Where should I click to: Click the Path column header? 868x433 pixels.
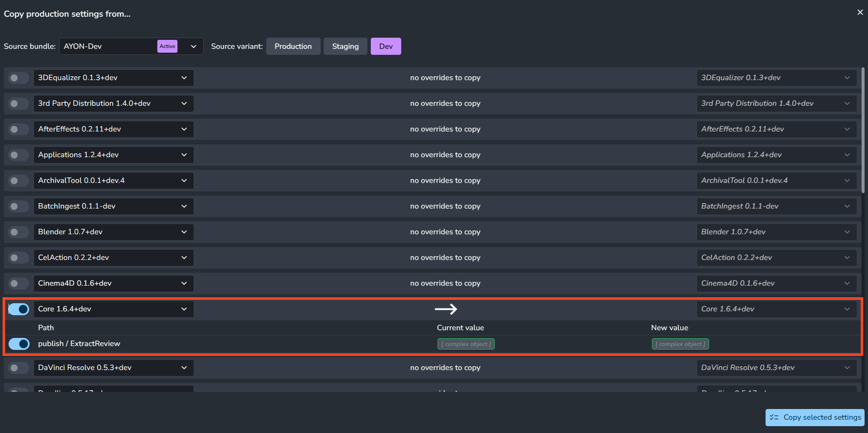coord(46,328)
